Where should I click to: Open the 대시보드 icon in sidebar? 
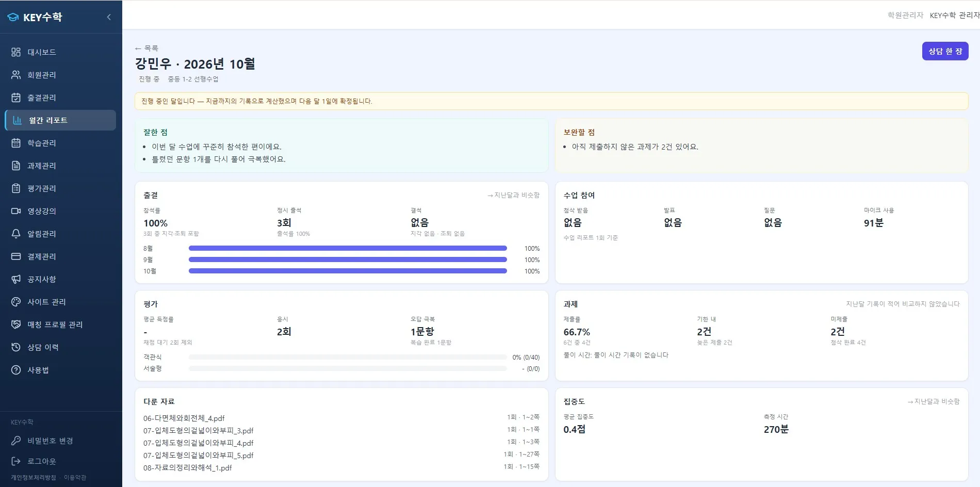[16, 52]
